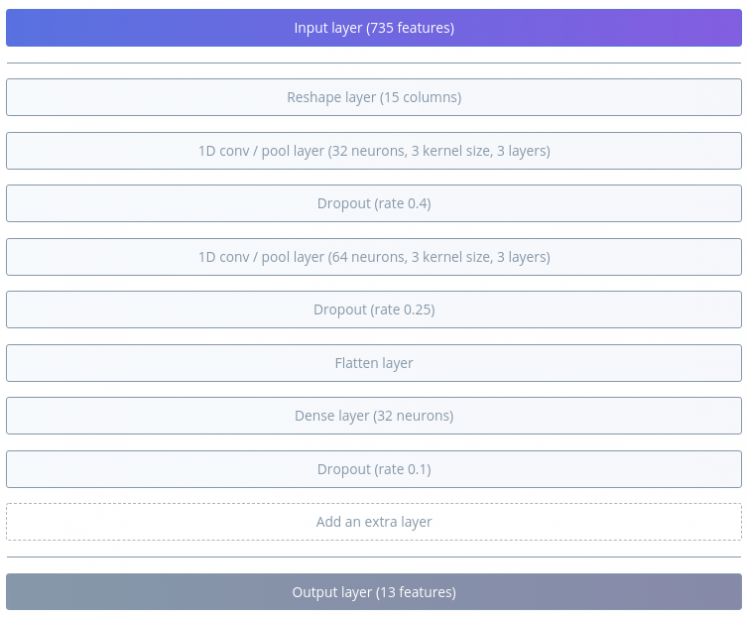Viewport: 748px width, 619px height.
Task: Edit the Dense layer (32 neurons)
Action: click(374, 416)
